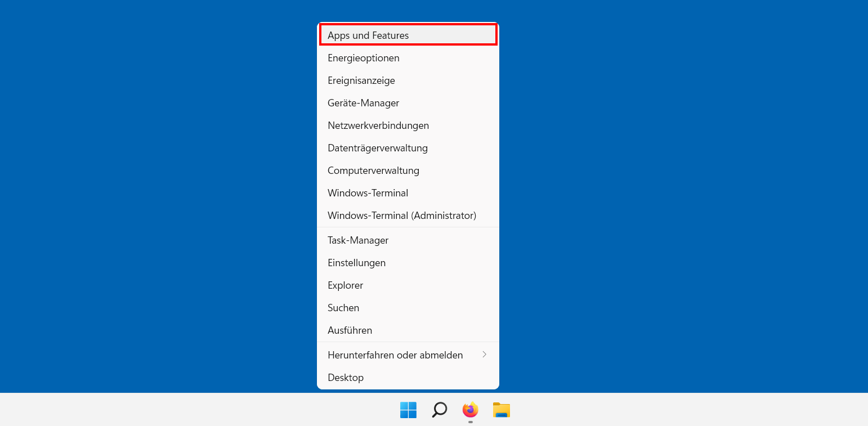Viewport: 868px width, 426px height.
Task: Open Netzwerkverbindungen
Action: (408, 125)
